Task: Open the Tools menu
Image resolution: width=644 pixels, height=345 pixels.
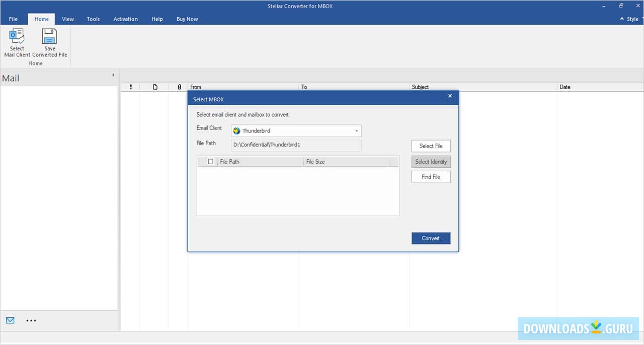Action: (x=93, y=19)
